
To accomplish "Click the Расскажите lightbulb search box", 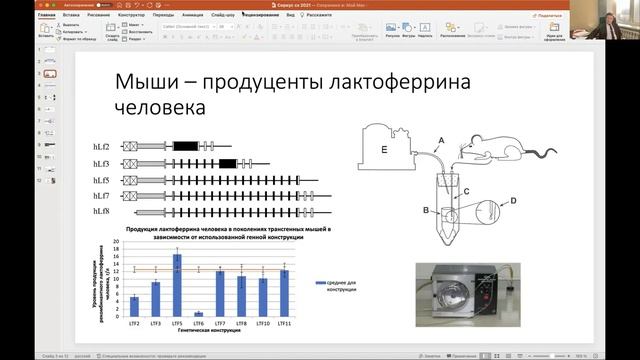I will [316, 15].
